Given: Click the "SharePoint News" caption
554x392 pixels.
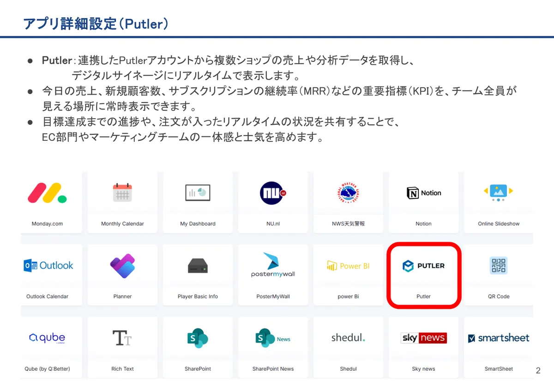Looking at the screenshot, I should click(273, 369).
